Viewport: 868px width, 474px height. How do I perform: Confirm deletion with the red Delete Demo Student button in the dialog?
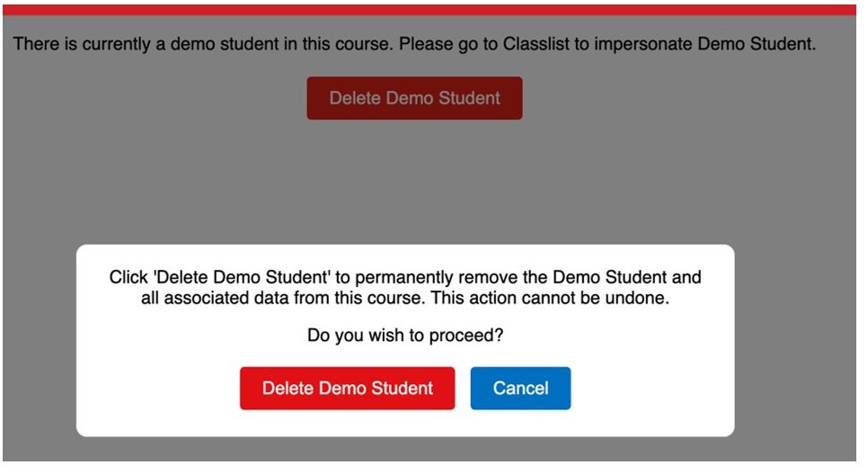point(347,389)
